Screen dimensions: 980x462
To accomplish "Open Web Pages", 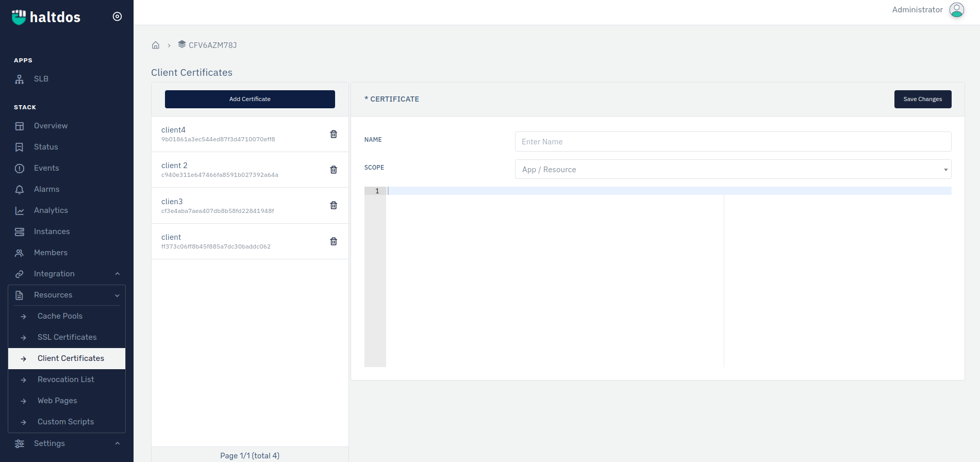I will pos(57,401).
